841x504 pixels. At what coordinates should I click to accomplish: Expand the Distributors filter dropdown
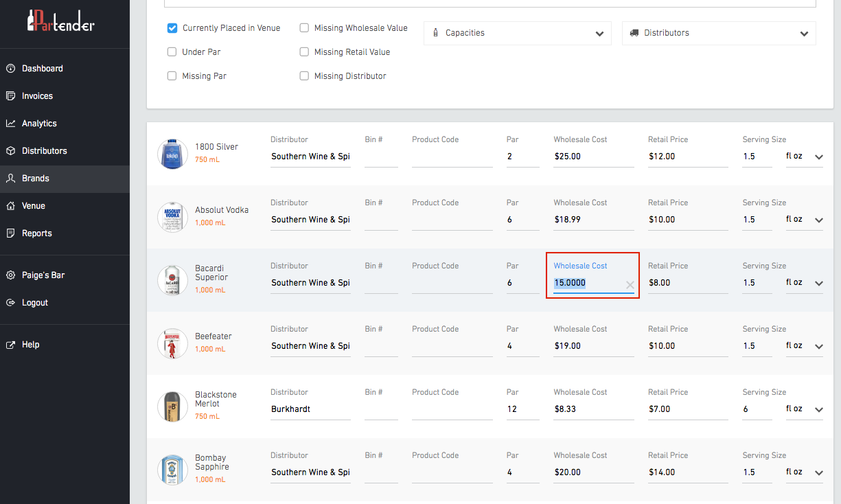pos(718,33)
